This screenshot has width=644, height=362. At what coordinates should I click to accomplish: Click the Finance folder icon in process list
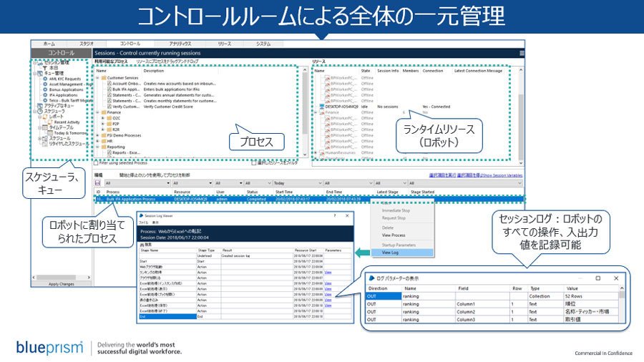[x=104, y=112]
